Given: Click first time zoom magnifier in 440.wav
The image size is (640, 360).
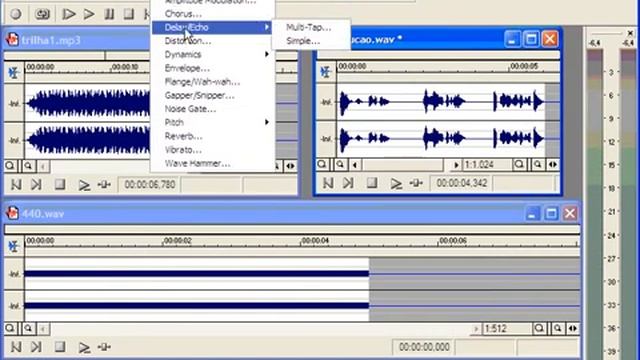Looking at the screenshot, I should click(x=539, y=329).
